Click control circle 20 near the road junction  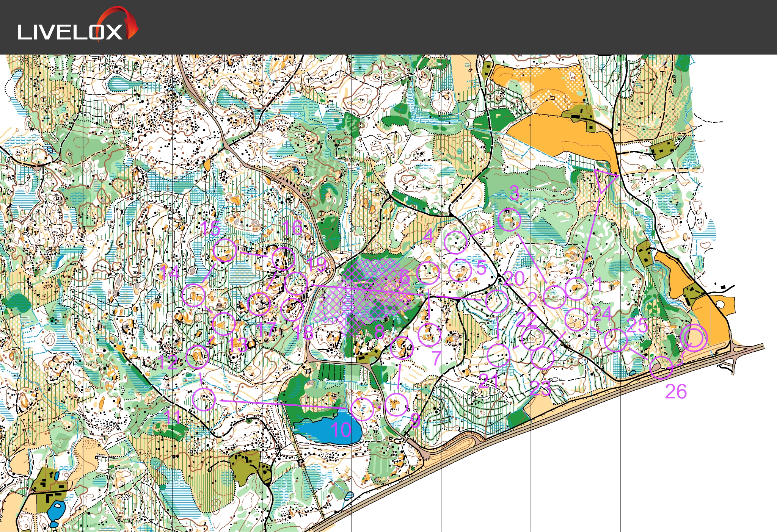coord(497,301)
